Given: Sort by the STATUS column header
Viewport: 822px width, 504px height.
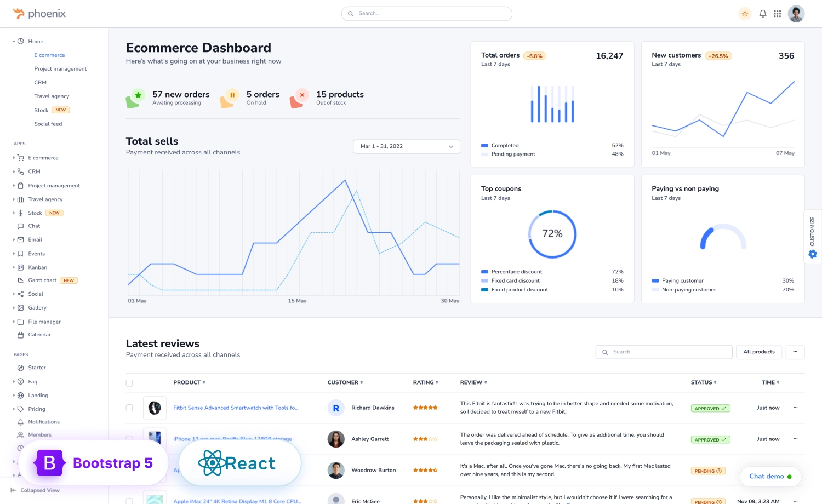Looking at the screenshot, I should point(704,382).
